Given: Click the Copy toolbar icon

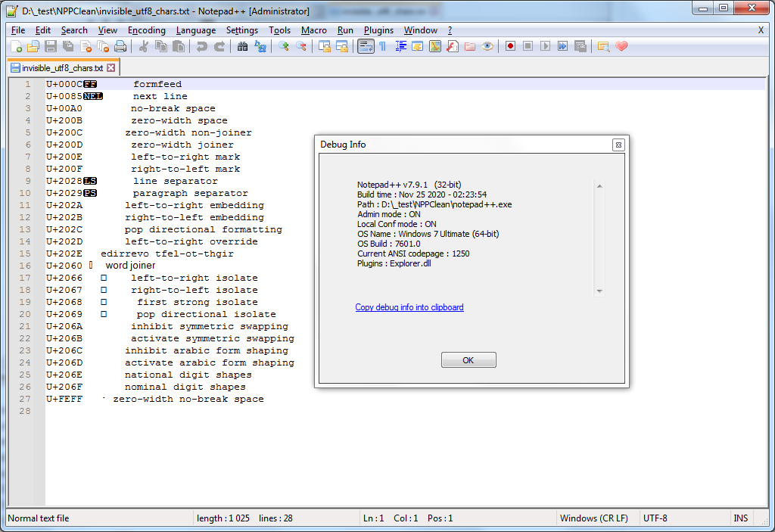Looking at the screenshot, I should click(x=161, y=46).
